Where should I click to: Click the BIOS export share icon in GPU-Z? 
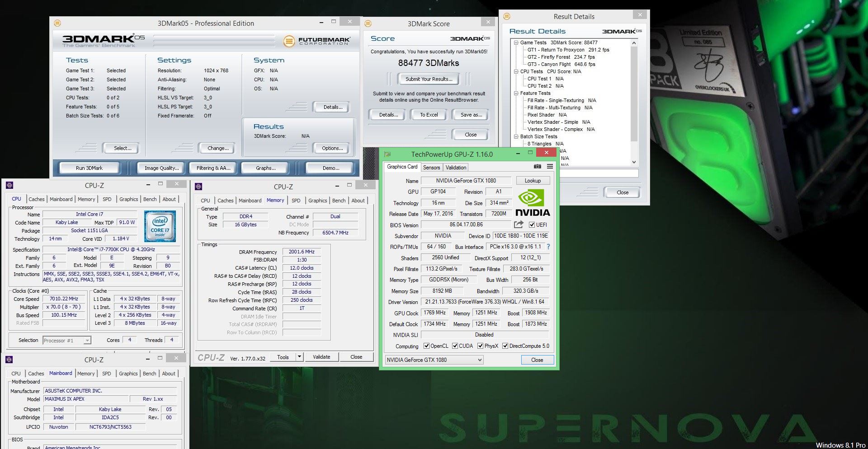click(519, 224)
